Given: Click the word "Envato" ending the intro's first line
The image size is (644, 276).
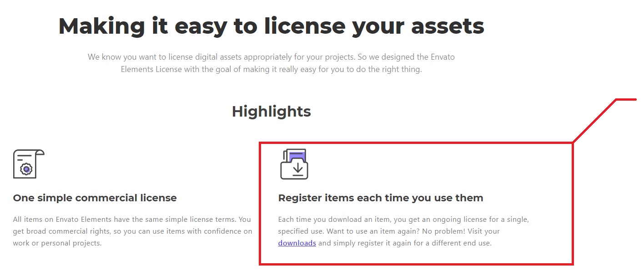Looking at the screenshot, I should pos(442,57).
